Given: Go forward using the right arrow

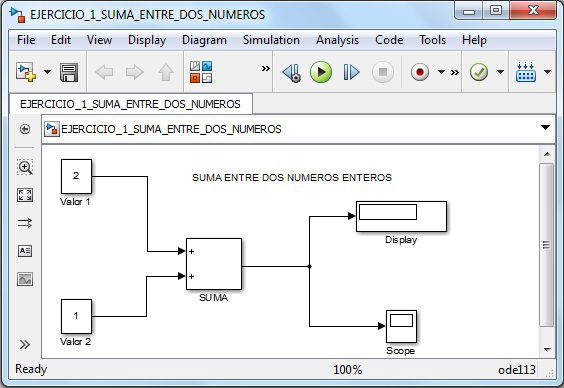Looking at the screenshot, I should point(135,72).
